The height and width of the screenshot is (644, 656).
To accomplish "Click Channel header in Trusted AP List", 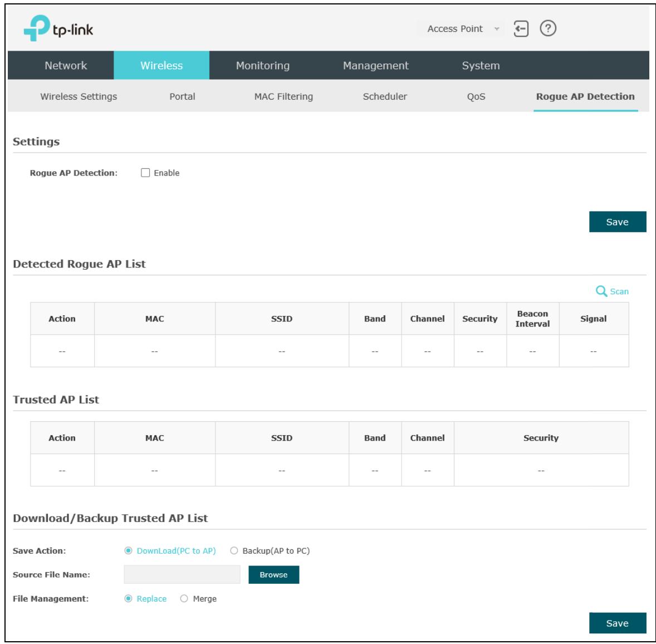I will click(x=427, y=438).
